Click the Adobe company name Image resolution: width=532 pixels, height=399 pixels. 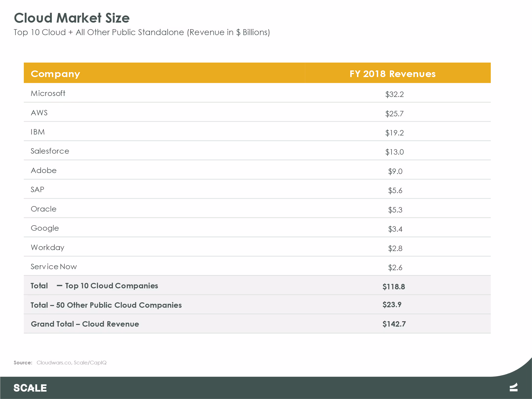click(x=43, y=170)
